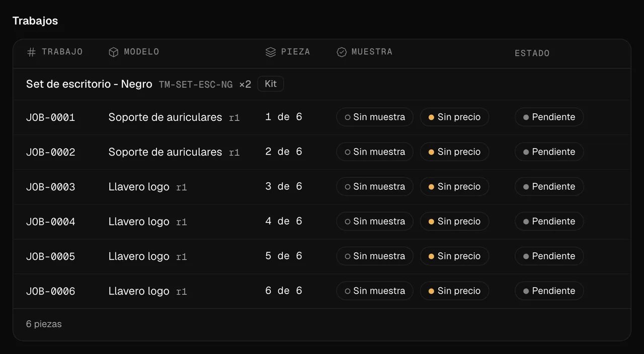Click Soporte de auriculares in the JOB-0001 row
Image resolution: width=644 pixels, height=354 pixels.
coord(165,117)
